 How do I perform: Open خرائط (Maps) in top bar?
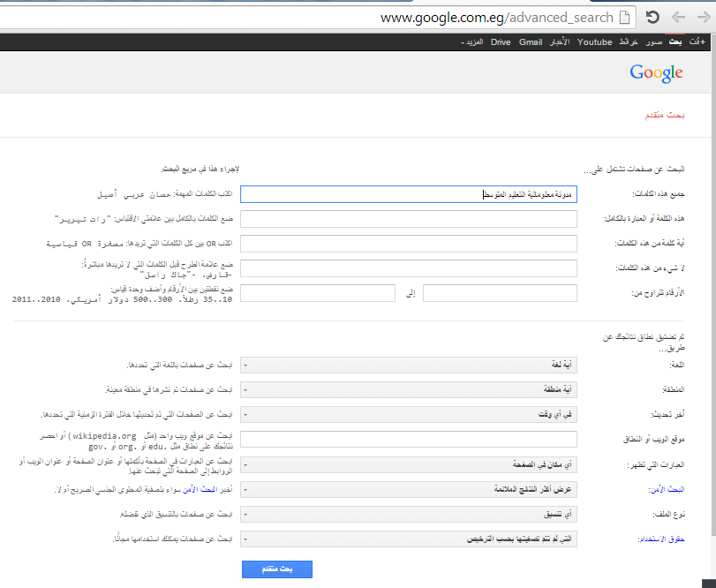pyautogui.click(x=629, y=42)
